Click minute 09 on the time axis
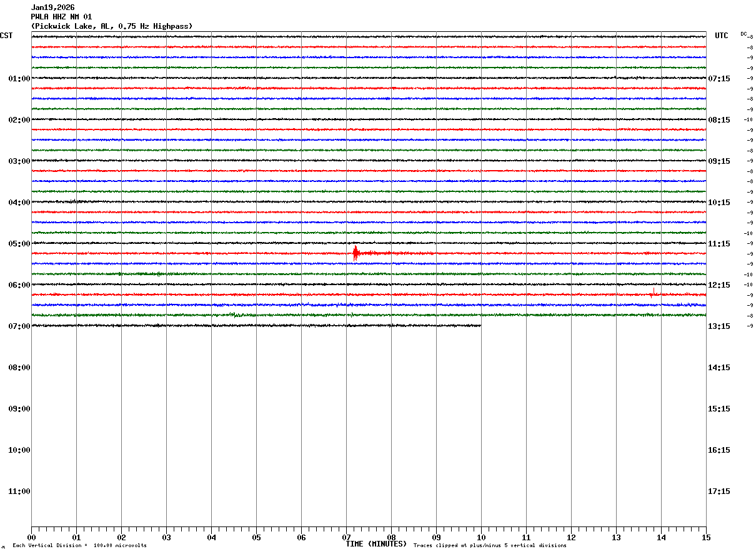The height and width of the screenshot is (554, 756). click(436, 537)
